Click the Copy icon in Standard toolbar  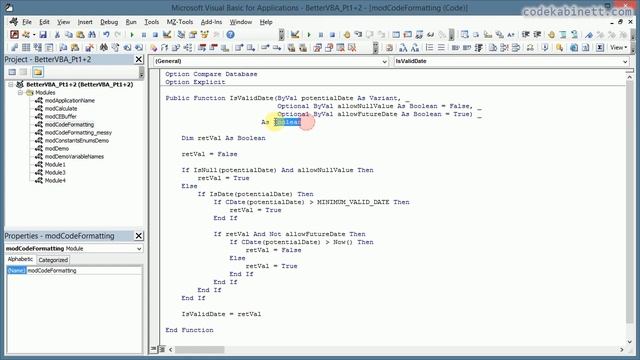point(69,35)
